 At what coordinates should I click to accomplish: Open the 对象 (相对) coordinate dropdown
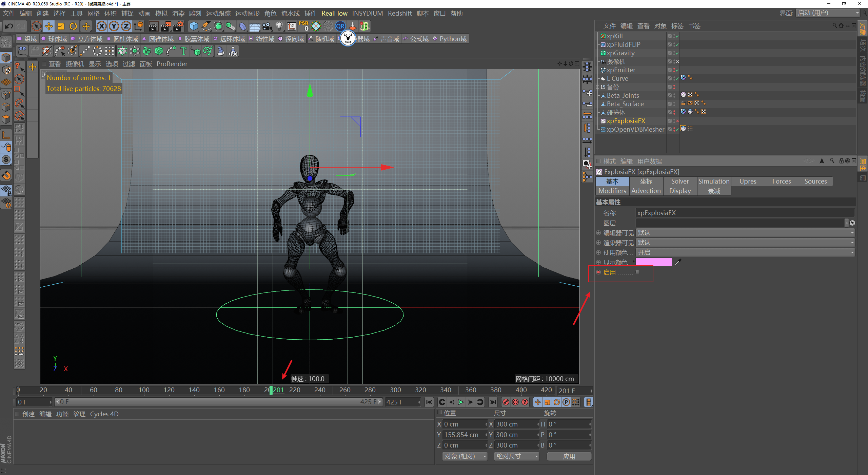[464, 456]
